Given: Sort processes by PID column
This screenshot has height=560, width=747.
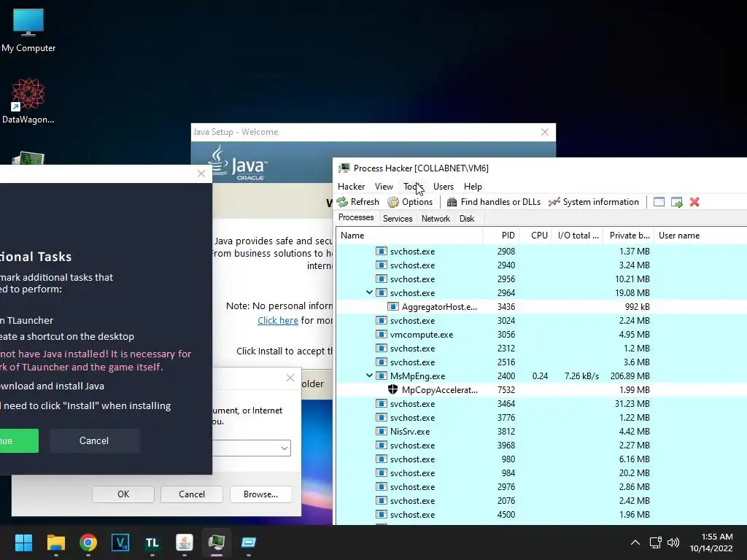Looking at the screenshot, I should point(501,236).
